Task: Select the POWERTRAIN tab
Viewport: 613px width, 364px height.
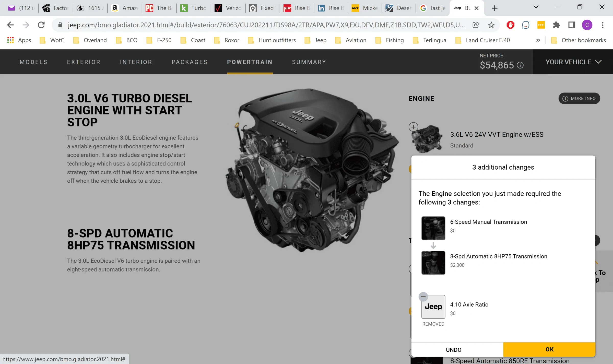Action: pyautogui.click(x=250, y=62)
